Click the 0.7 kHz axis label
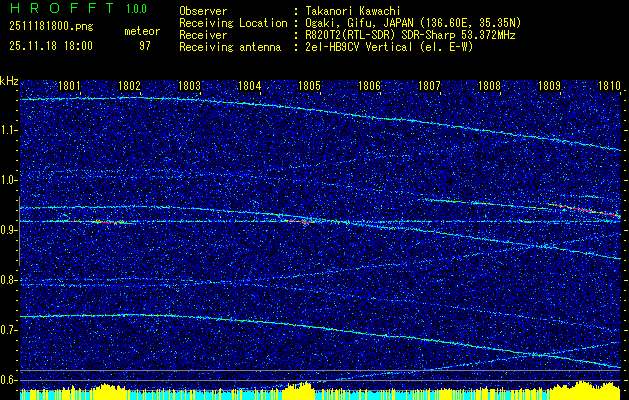The width and height of the screenshot is (629, 400). (x=9, y=330)
